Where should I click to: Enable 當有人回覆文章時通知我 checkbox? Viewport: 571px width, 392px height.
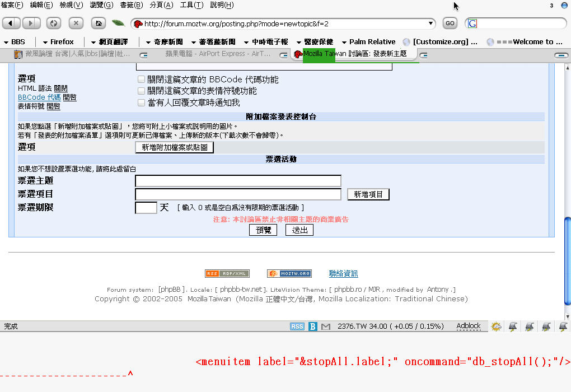point(141,102)
